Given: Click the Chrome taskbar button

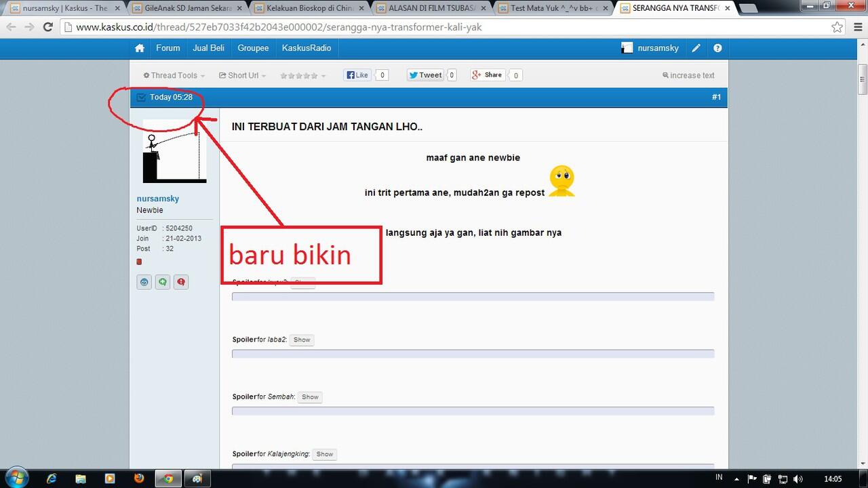Looking at the screenshot, I should pyautogui.click(x=168, y=479).
